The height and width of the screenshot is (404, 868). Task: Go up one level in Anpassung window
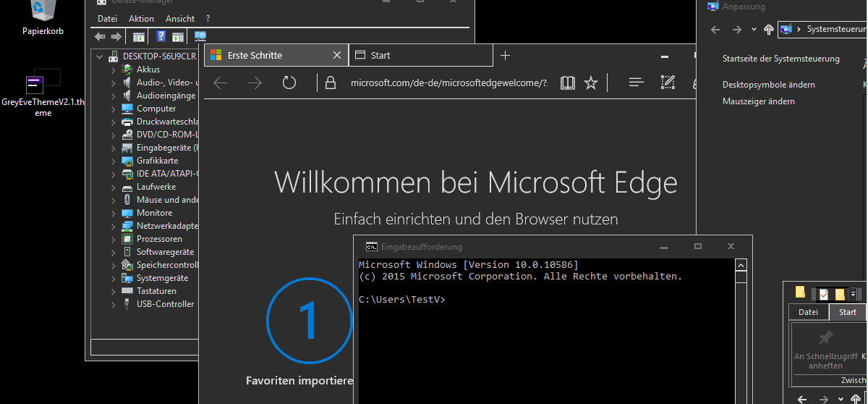tap(769, 30)
